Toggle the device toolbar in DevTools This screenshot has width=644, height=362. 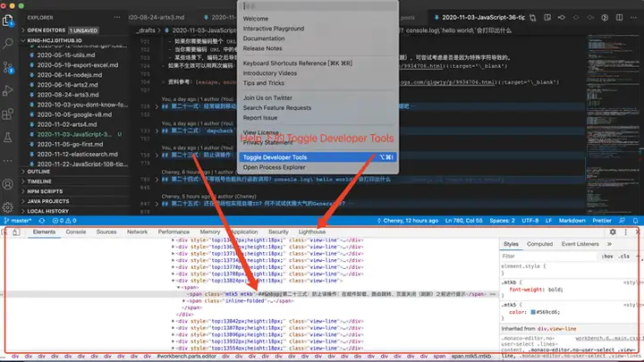click(16, 232)
